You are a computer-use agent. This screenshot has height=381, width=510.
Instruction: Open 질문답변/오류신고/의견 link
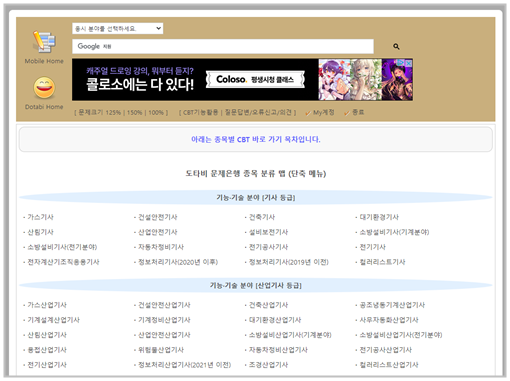pyautogui.click(x=258, y=113)
